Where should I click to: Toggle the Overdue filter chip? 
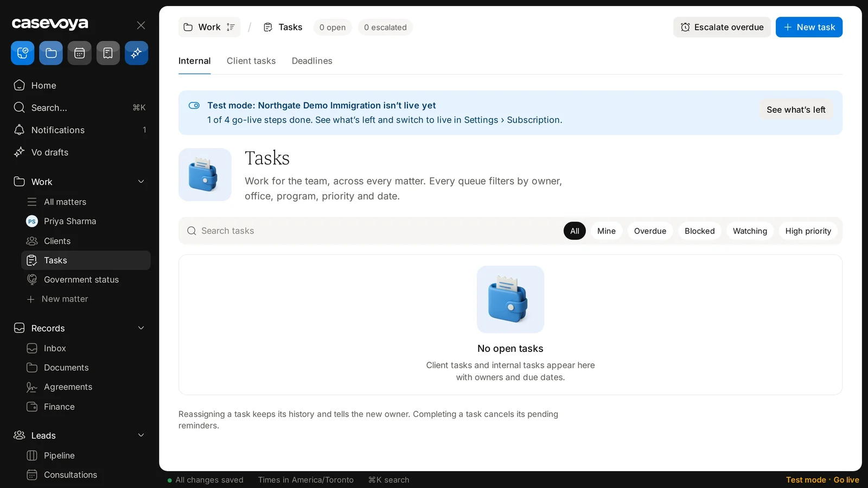click(x=650, y=231)
